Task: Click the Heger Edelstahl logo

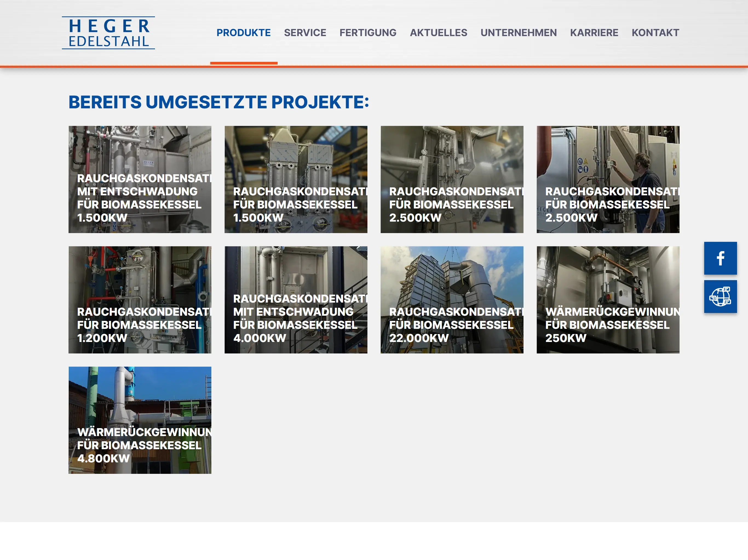Action: [108, 33]
